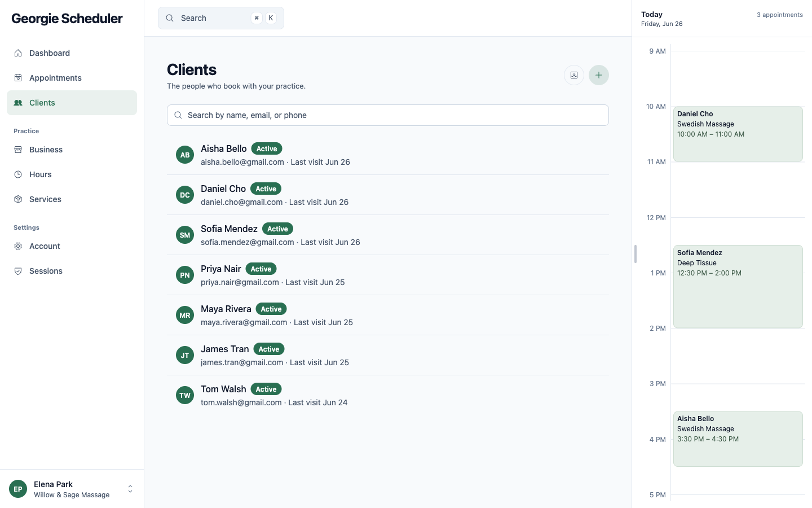
Task: Open Maya Rivera client record
Action: click(388, 315)
